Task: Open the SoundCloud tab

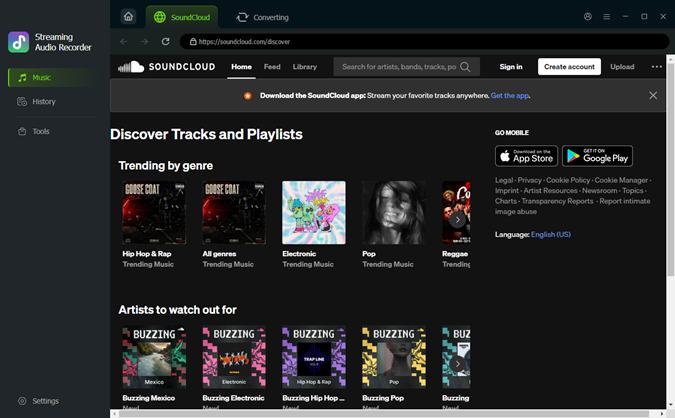Action: [182, 17]
